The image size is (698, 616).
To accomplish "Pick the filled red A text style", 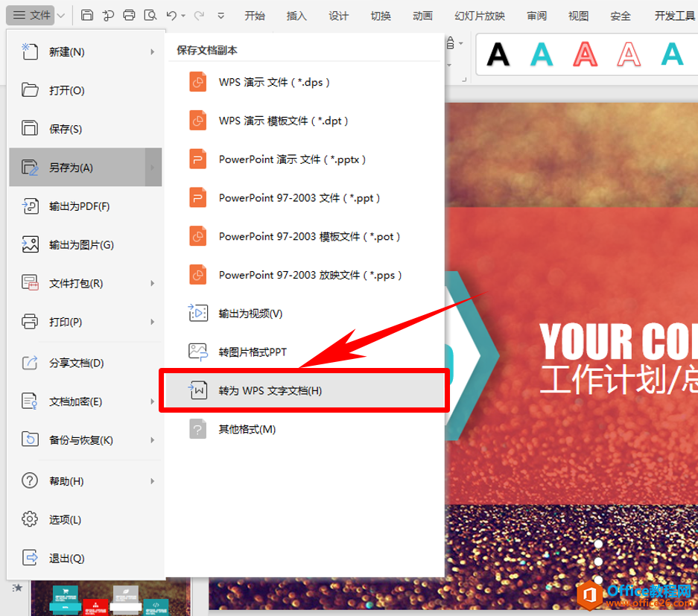I will 586,54.
